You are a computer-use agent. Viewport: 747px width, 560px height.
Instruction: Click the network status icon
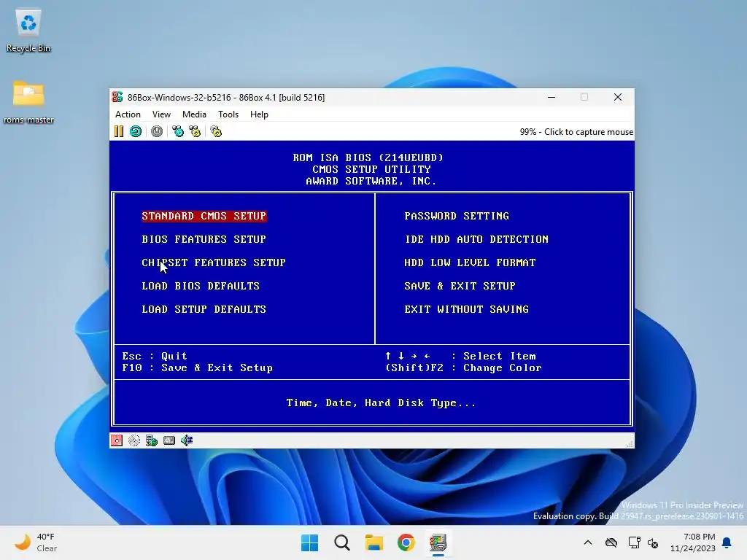coord(152,440)
